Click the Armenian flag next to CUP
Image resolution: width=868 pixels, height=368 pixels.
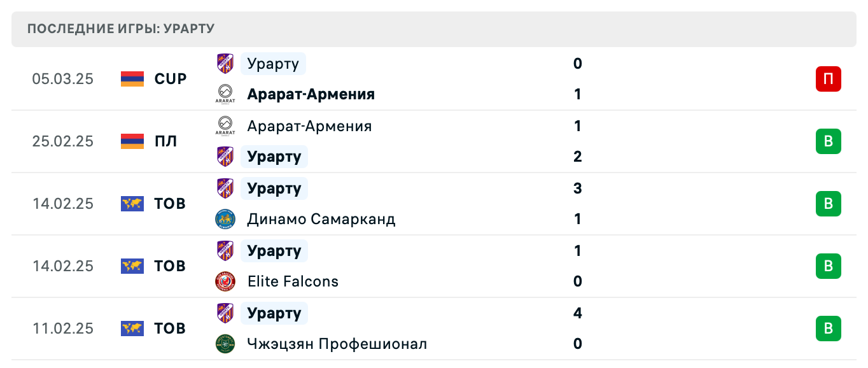tap(132, 79)
